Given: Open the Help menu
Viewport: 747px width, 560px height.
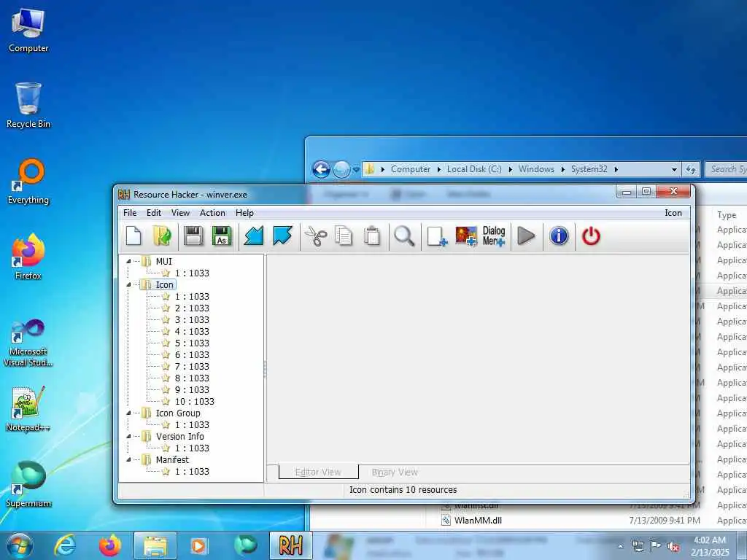Looking at the screenshot, I should tap(244, 213).
